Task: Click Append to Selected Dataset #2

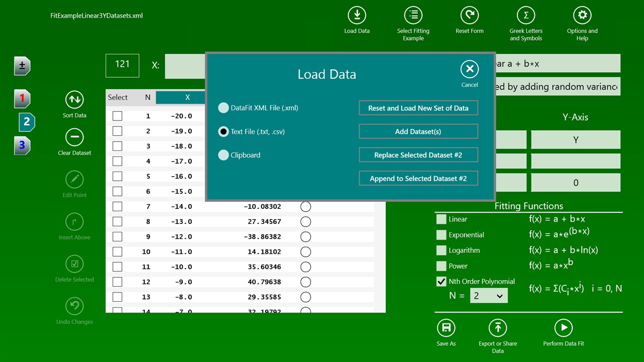Action: [x=418, y=178]
